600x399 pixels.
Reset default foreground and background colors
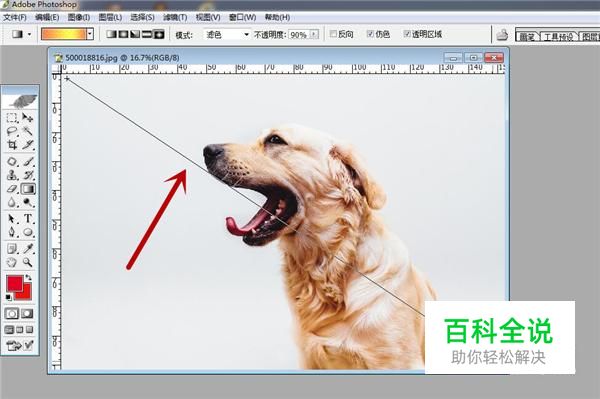(9, 297)
